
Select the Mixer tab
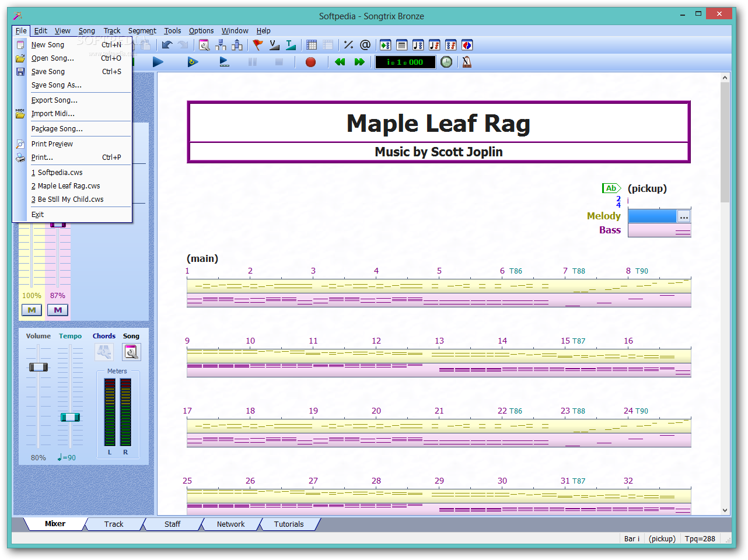pos(55,524)
